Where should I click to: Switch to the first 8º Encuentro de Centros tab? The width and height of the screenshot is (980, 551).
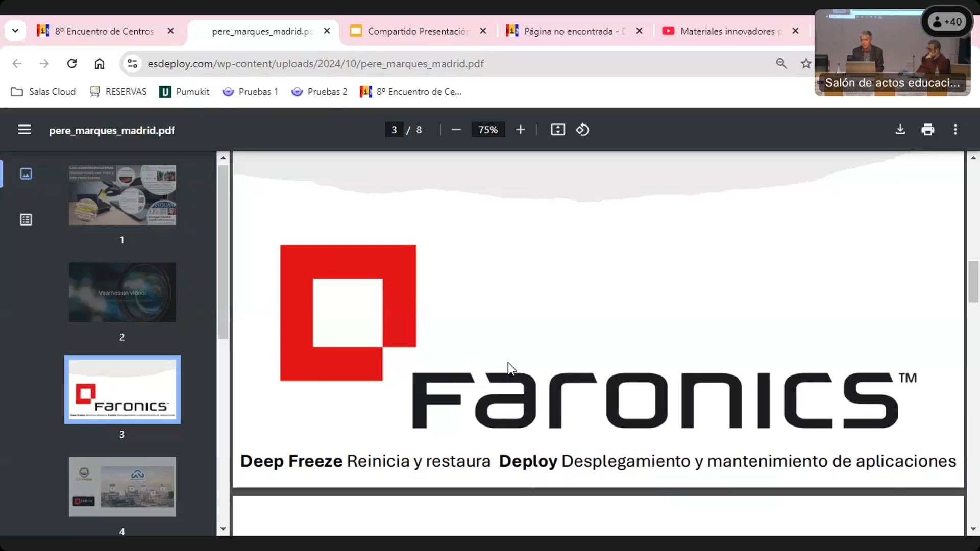point(105,31)
